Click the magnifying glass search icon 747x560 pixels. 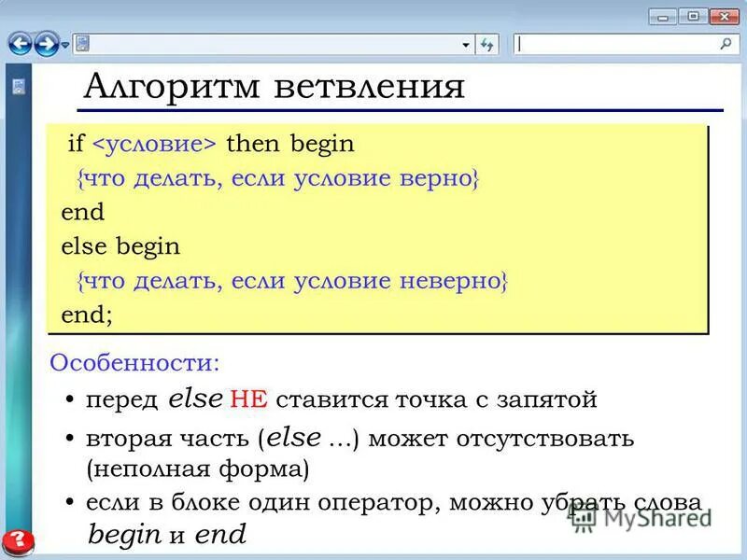[x=726, y=44]
